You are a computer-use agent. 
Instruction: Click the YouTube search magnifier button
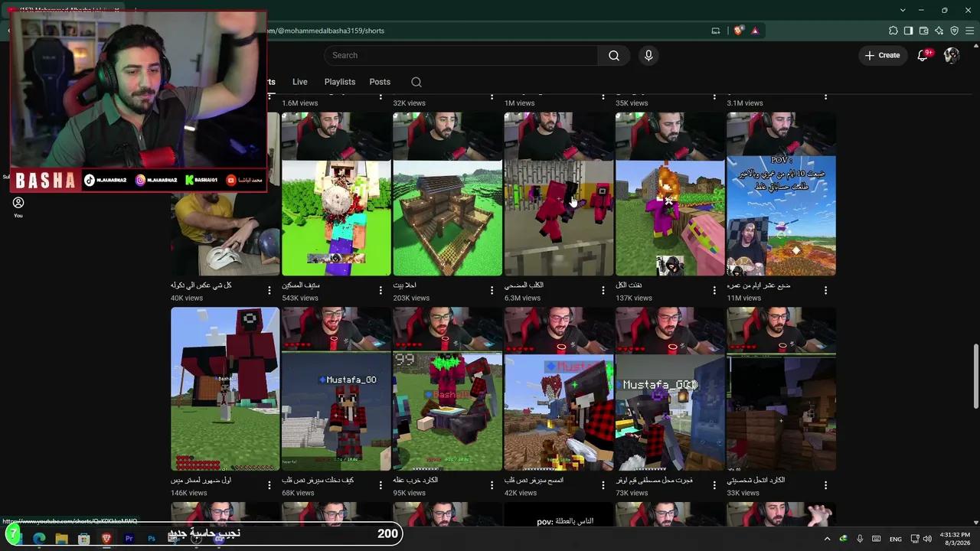(614, 55)
